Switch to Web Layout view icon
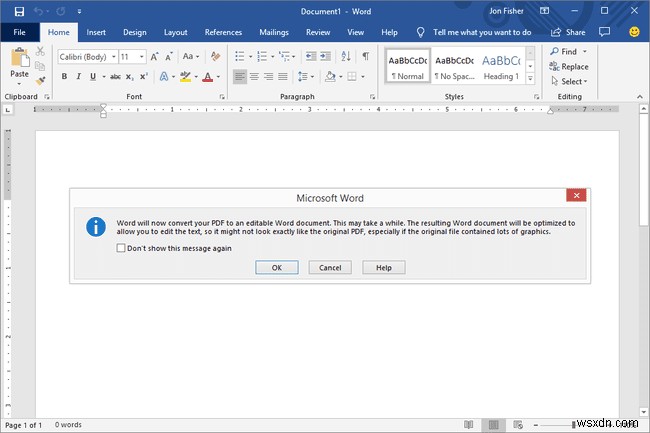The height and width of the screenshot is (433, 650). [x=518, y=424]
